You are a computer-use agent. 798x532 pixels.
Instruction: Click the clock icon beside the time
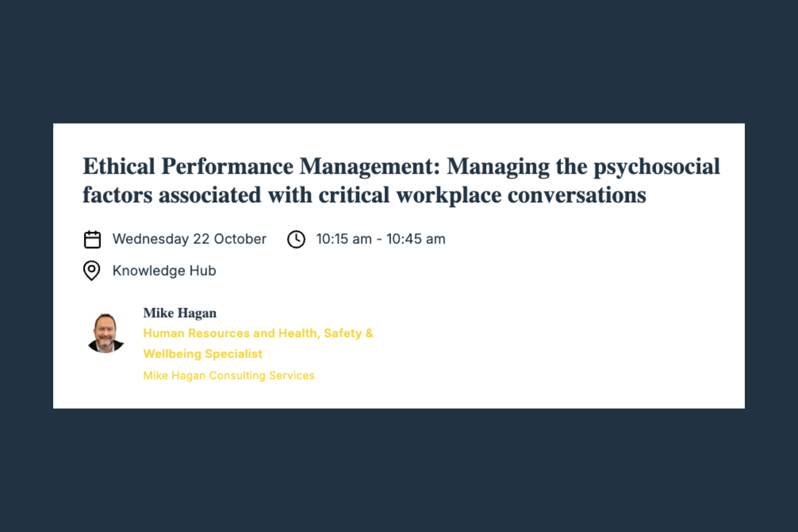click(x=296, y=239)
